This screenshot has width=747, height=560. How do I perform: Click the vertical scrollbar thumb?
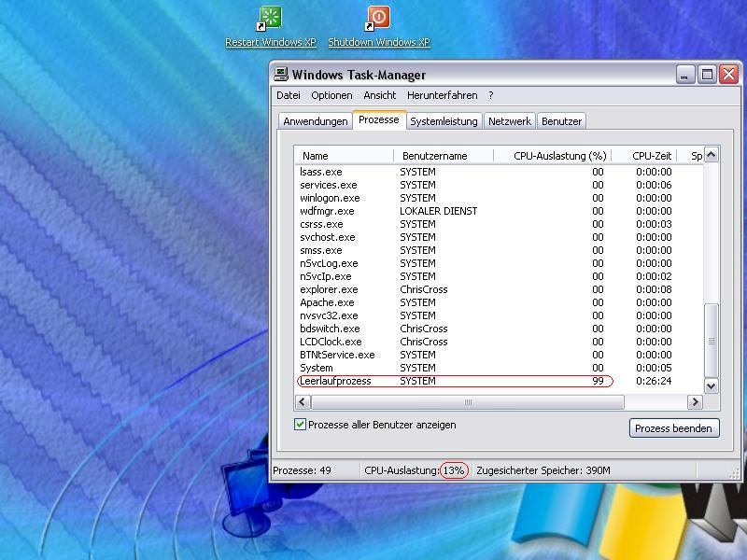(712, 341)
